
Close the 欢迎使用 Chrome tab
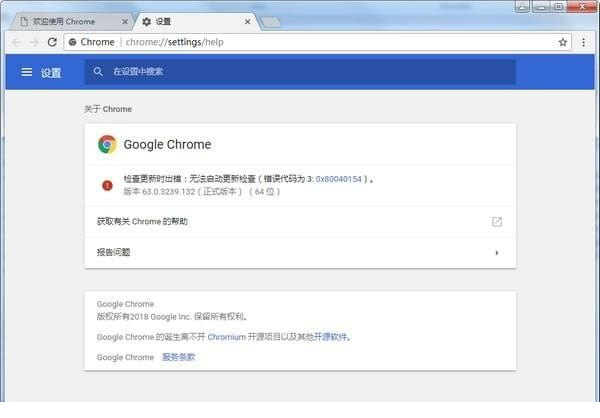[125, 22]
